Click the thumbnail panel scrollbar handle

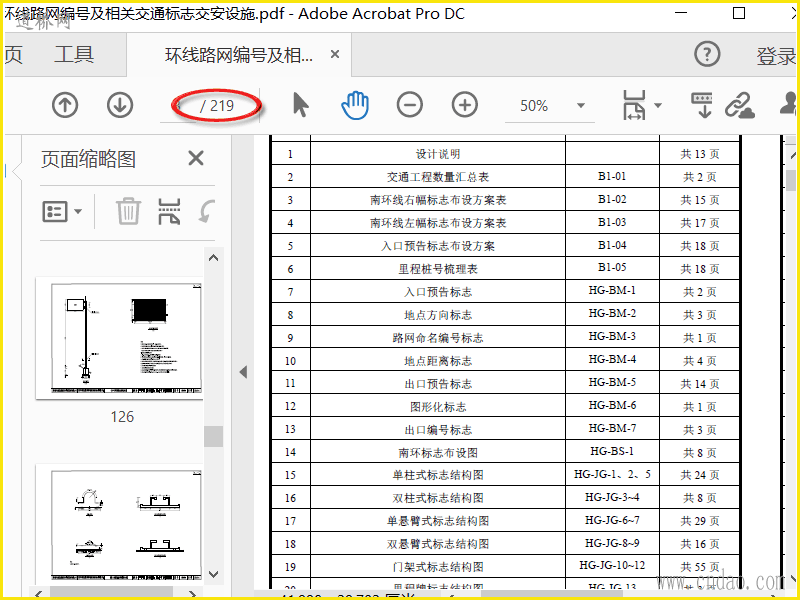[x=213, y=436]
